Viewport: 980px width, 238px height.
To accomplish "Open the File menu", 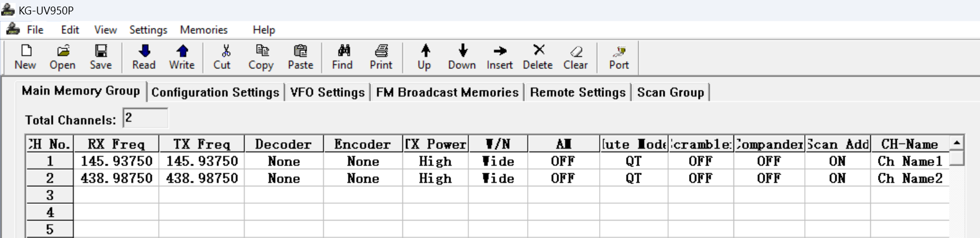I will coord(35,29).
